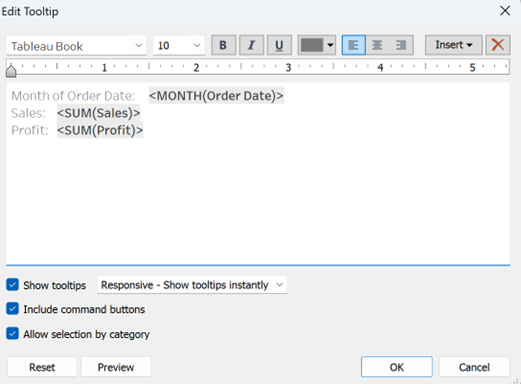Open the Tableau Book font dropdown
This screenshot has height=384, width=521.
tap(76, 46)
